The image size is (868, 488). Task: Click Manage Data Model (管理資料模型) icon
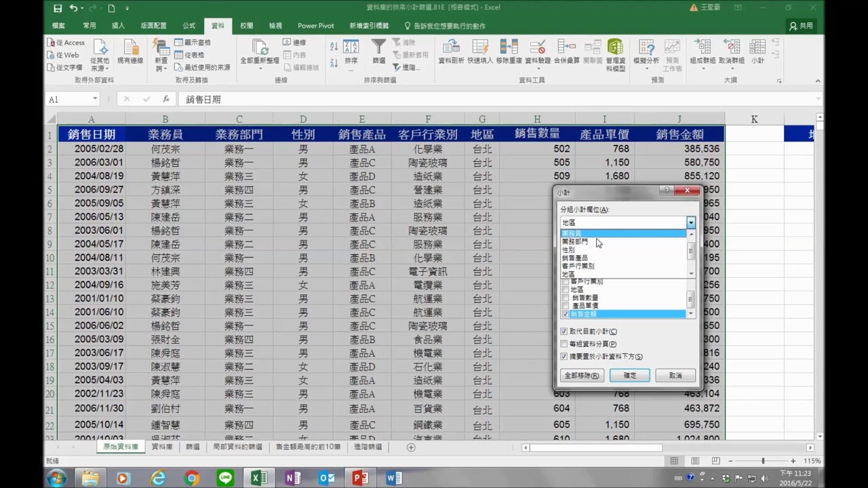[615, 47]
